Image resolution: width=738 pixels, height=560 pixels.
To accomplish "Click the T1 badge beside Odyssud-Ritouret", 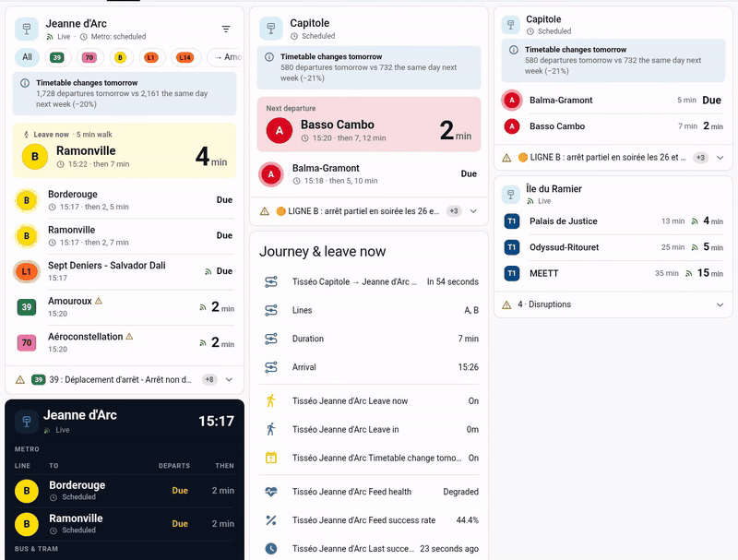I will [x=512, y=247].
